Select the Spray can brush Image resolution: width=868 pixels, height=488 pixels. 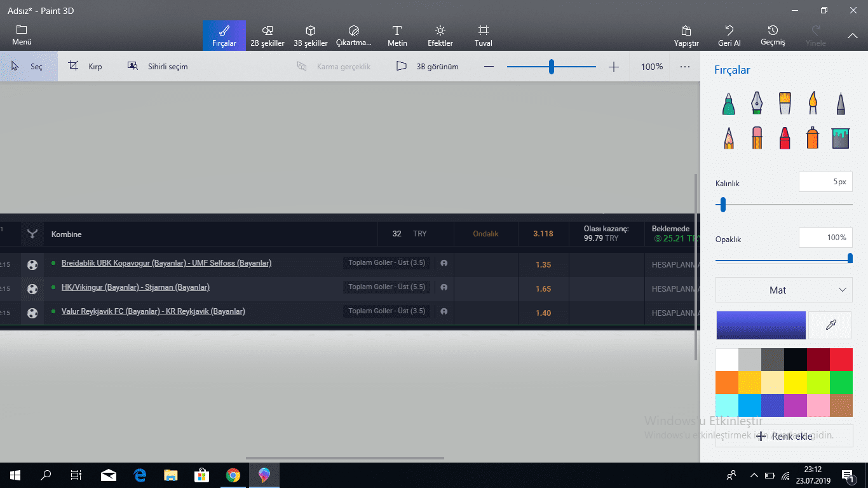[813, 138]
